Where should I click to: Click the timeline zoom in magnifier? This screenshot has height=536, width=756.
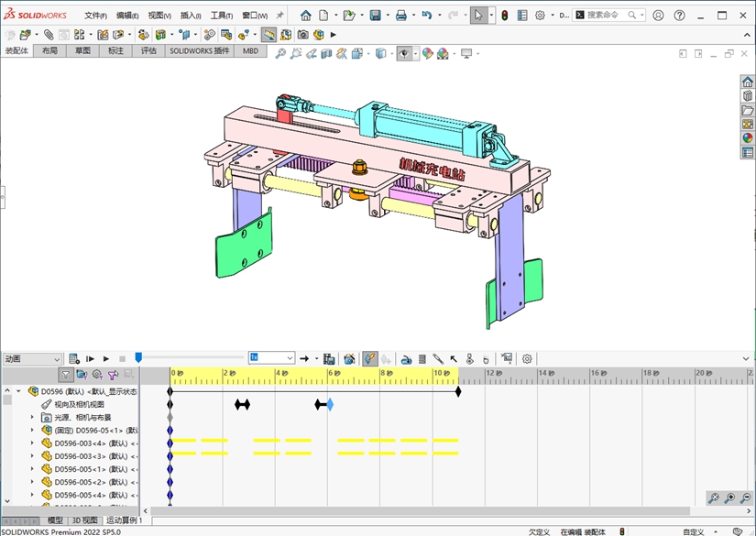pyautogui.click(x=729, y=498)
